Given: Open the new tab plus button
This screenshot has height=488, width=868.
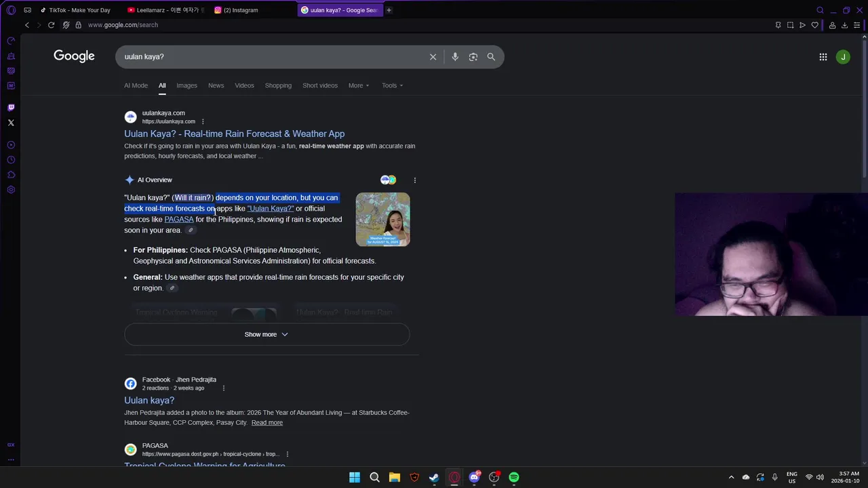Looking at the screenshot, I should click(x=389, y=10).
